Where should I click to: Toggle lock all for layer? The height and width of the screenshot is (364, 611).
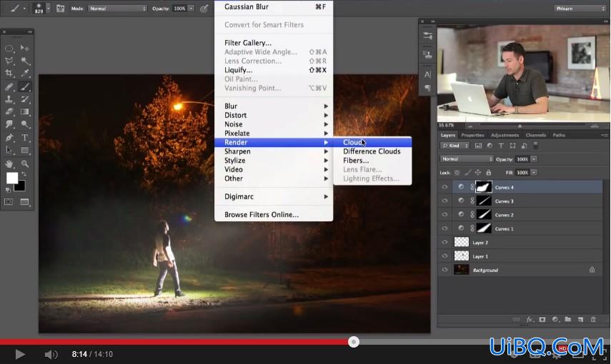pos(489,173)
